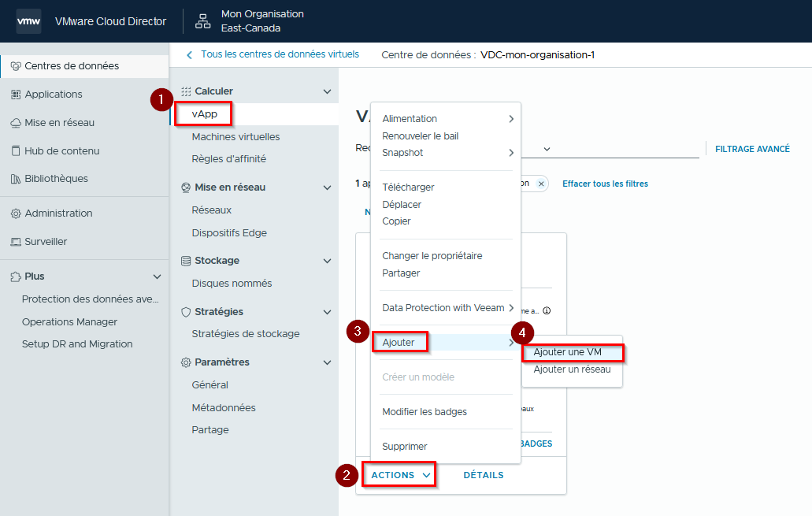
Task: Choose Renouveler le bail
Action: pyautogui.click(x=421, y=136)
